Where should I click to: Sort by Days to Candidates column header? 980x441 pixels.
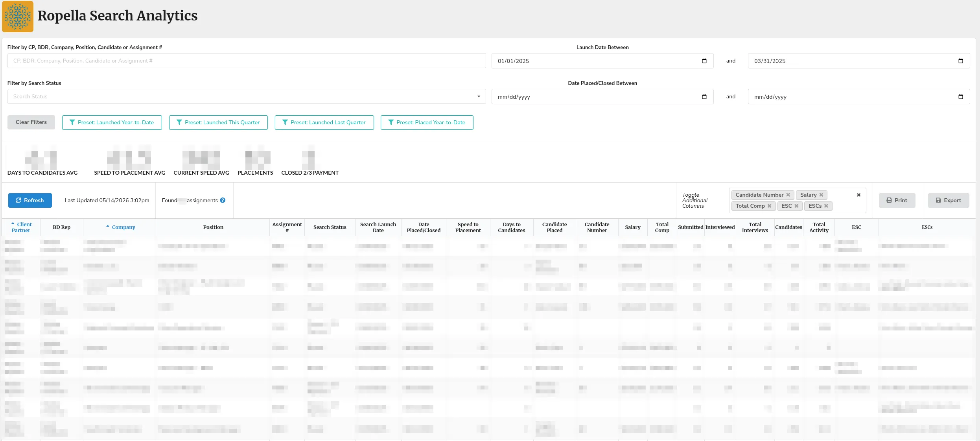512,227
